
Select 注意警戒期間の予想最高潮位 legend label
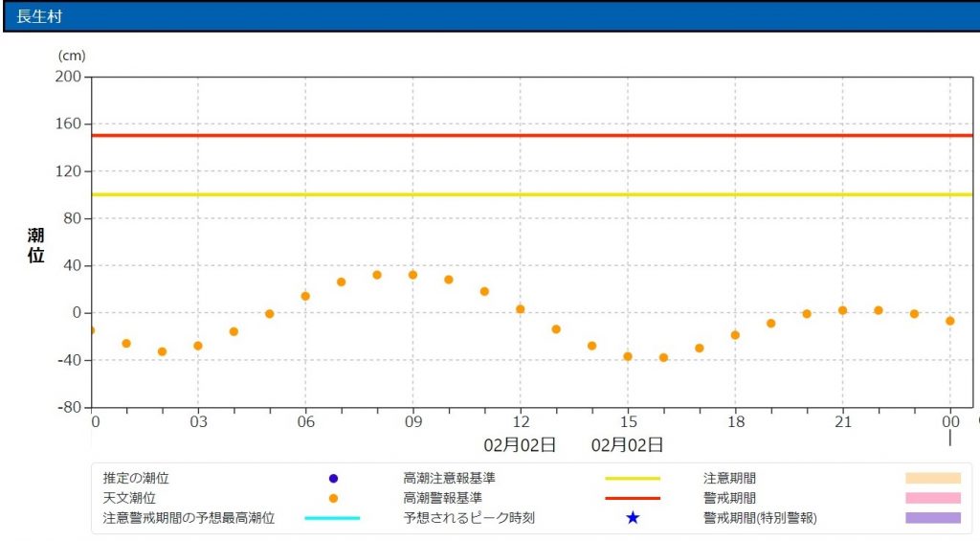click(189, 518)
